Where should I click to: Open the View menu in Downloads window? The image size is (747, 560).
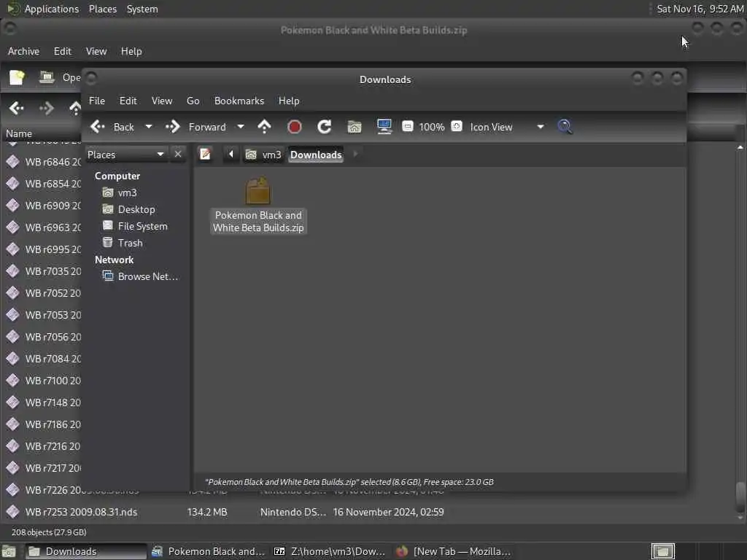(162, 101)
